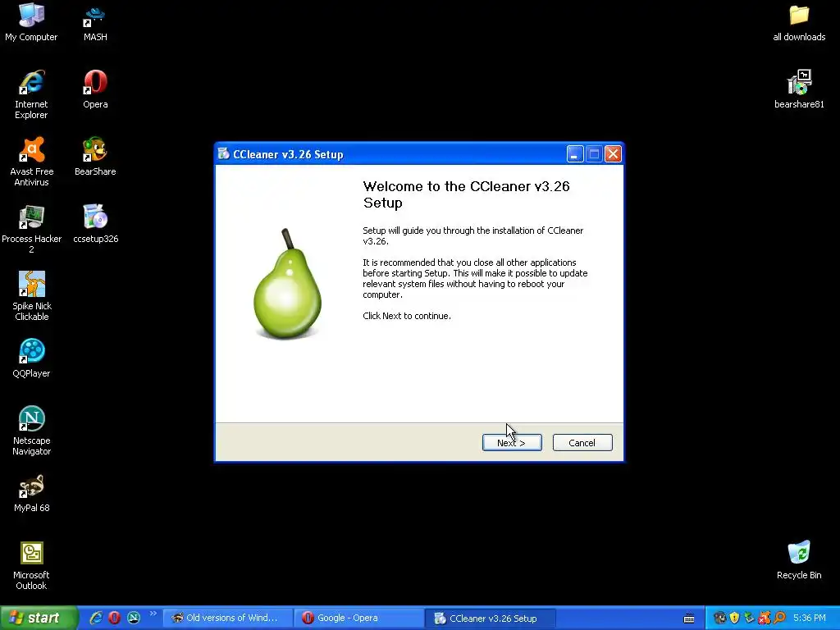Select the ccsetup326 installer icon
This screenshot has height=630, width=840.
95,225
